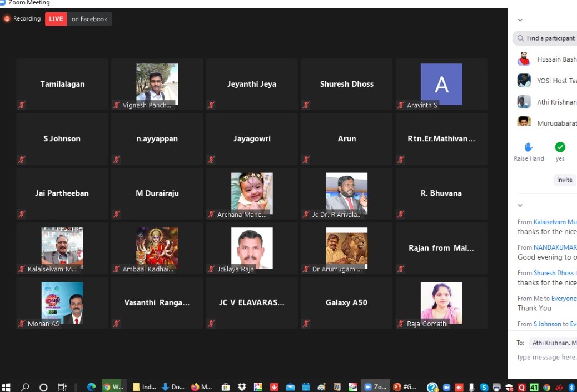
Task: Click the muted mic icon on Mohan AS's tile
Action: coord(22,324)
